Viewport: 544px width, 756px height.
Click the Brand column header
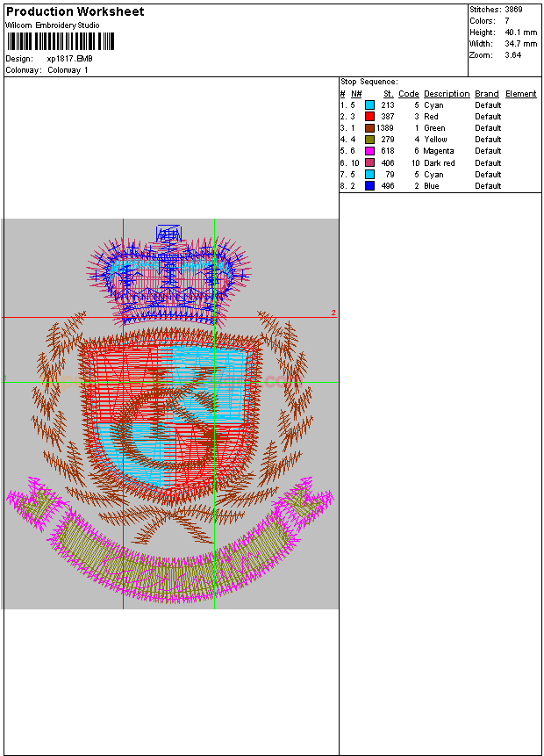(486, 94)
